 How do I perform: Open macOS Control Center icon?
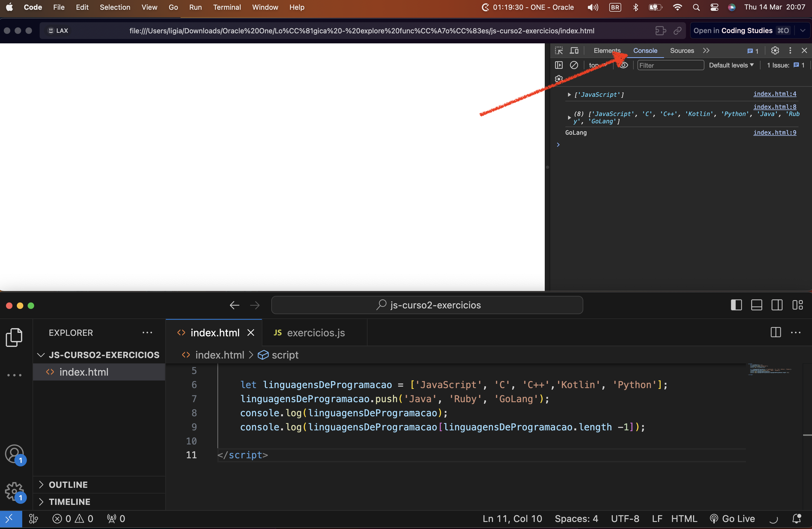point(714,7)
